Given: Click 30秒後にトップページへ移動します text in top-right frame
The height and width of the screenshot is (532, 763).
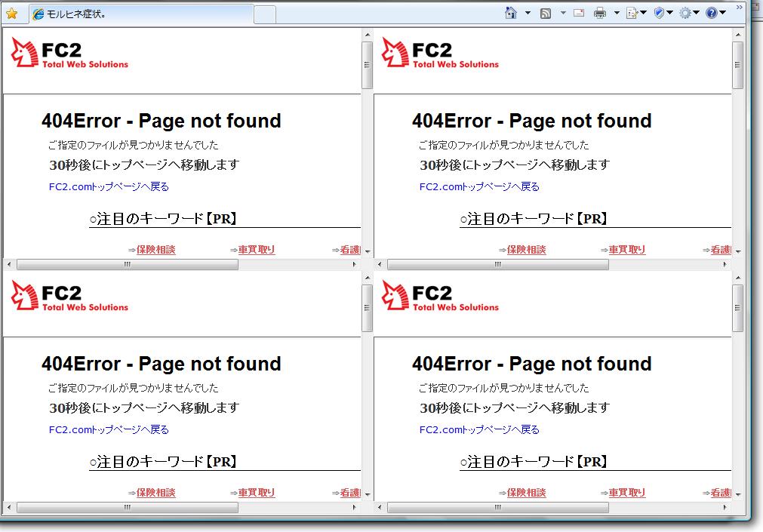Looking at the screenshot, I should pyautogui.click(x=515, y=165).
